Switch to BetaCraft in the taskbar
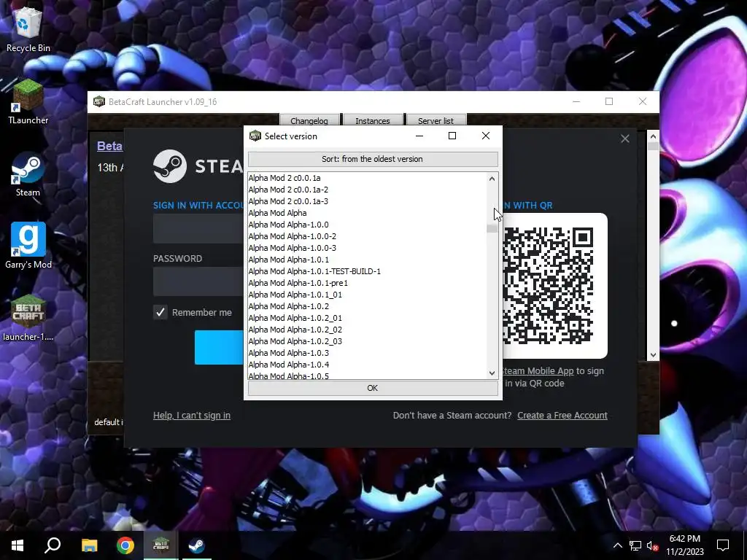The image size is (747, 560). (161, 545)
